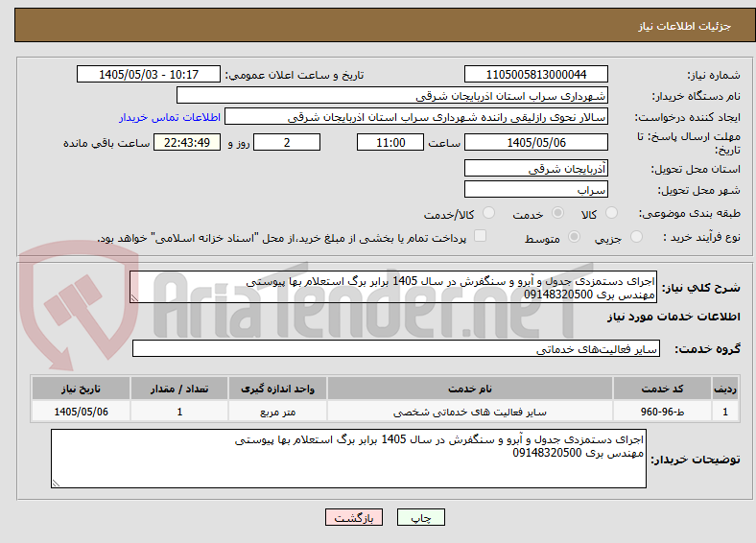
Task: Click the شرح کلی نیاز description textarea
Action: tap(393, 287)
